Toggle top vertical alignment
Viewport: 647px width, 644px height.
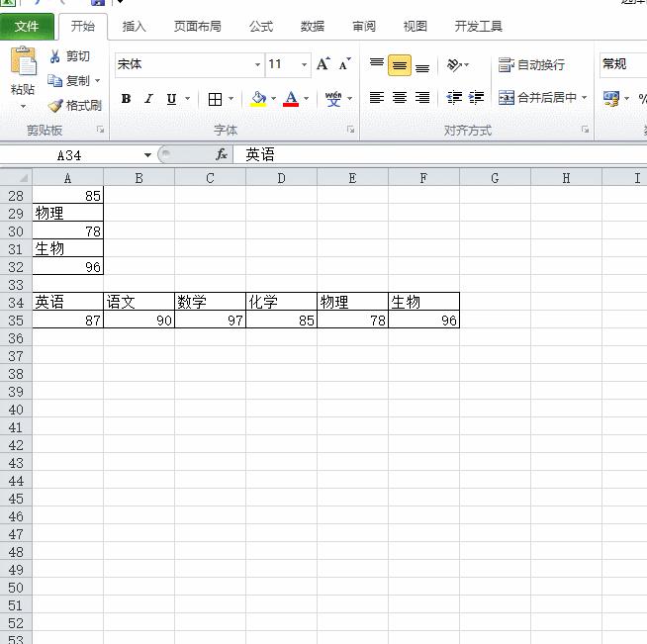click(377, 64)
